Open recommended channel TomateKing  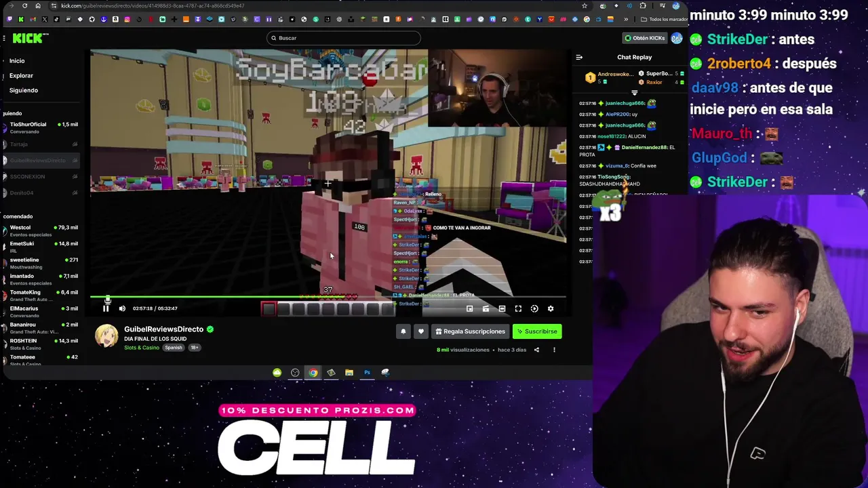point(39,296)
